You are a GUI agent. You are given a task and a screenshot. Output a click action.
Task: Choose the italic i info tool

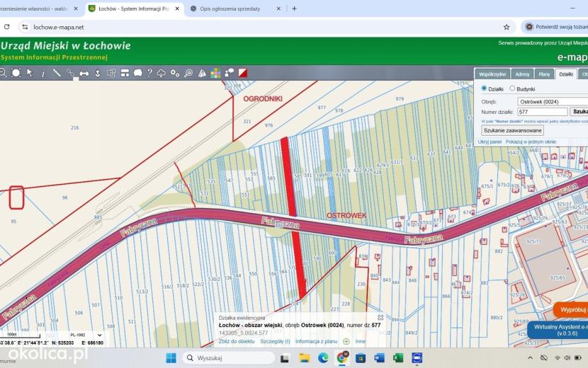tap(43, 73)
